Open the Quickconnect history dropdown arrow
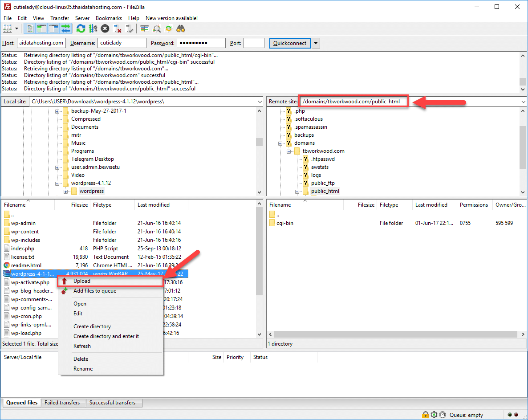The width and height of the screenshot is (528, 420). click(316, 43)
